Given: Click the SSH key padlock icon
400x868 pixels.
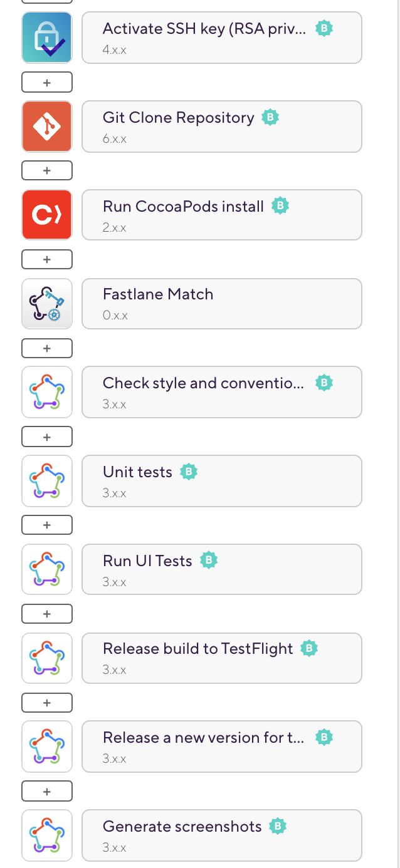Looking at the screenshot, I should [47, 38].
